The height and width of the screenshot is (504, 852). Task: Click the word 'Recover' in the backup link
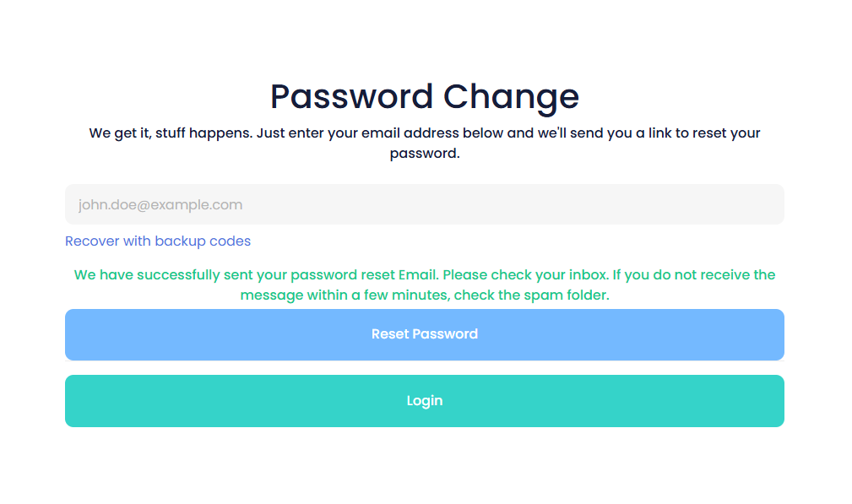pos(92,241)
